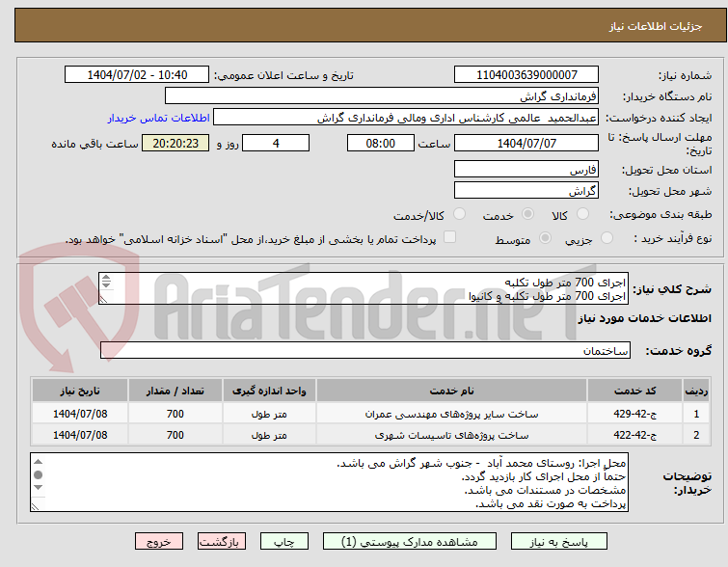Select the کالا radio button
Image resolution: width=728 pixels, height=567 pixels.
click(582, 214)
